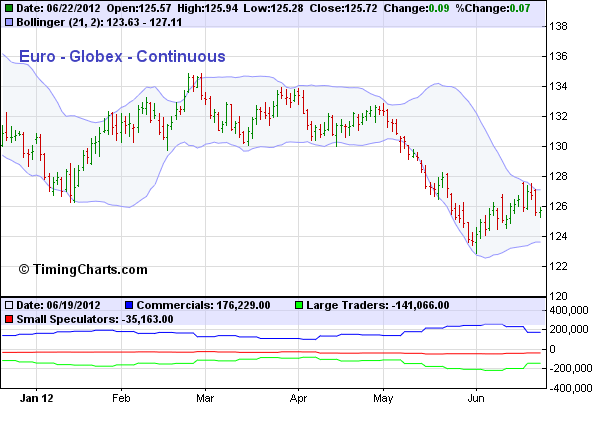Click the 'May' axis label
The width and height of the screenshot is (592, 424).
(x=383, y=398)
